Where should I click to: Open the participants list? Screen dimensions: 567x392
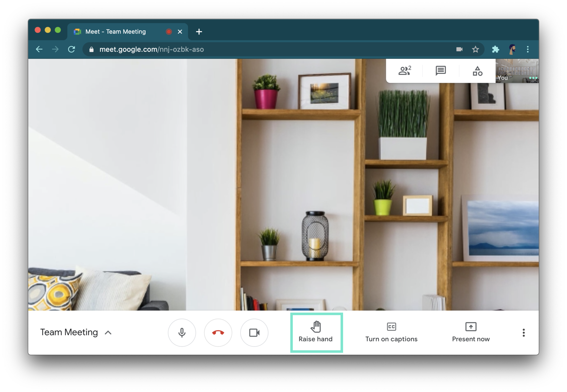tap(404, 71)
